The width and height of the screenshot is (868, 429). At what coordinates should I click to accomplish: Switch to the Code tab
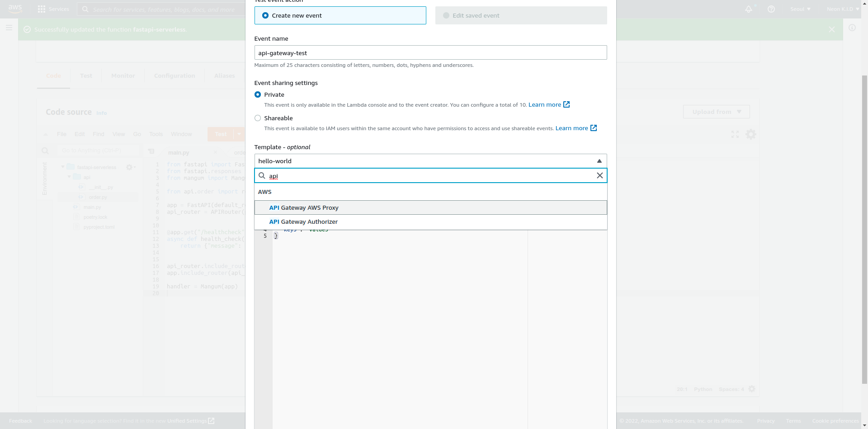(x=53, y=75)
